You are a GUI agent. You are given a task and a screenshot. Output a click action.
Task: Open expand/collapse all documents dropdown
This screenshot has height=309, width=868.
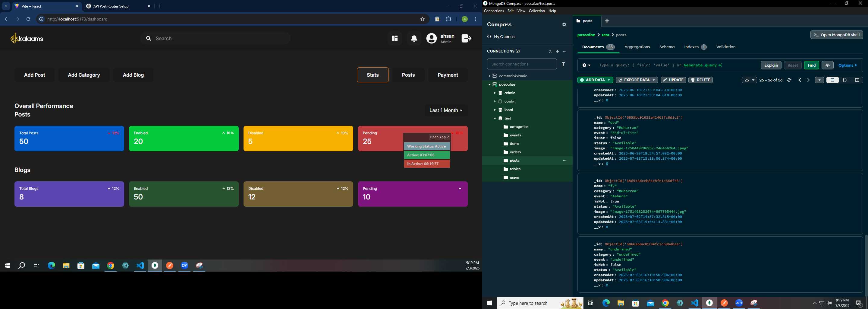coord(819,80)
